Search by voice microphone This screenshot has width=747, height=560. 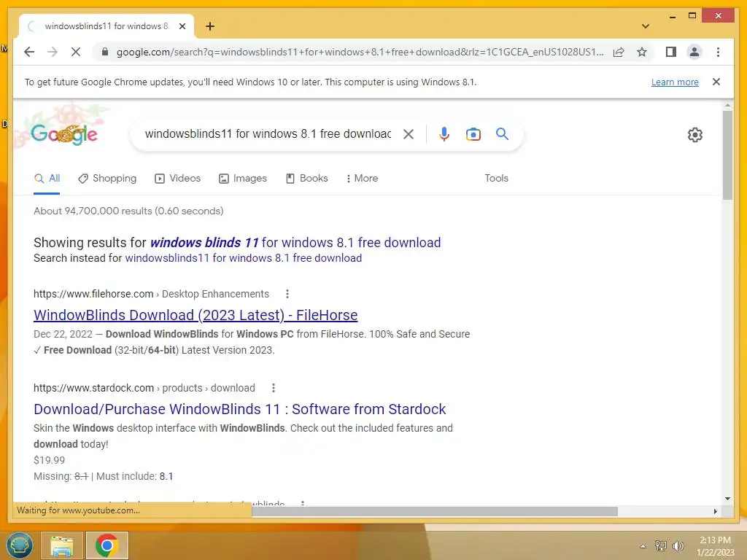coord(444,134)
